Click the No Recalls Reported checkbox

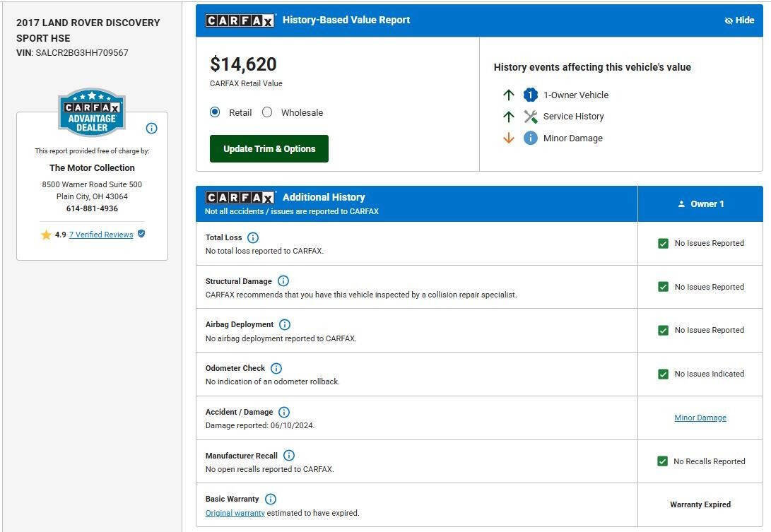pyautogui.click(x=662, y=461)
